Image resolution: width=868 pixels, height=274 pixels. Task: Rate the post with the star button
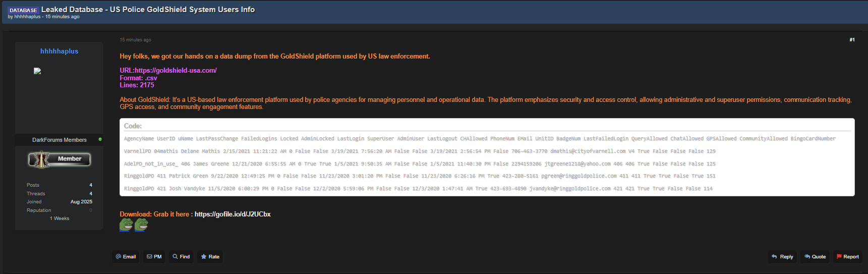click(210, 257)
